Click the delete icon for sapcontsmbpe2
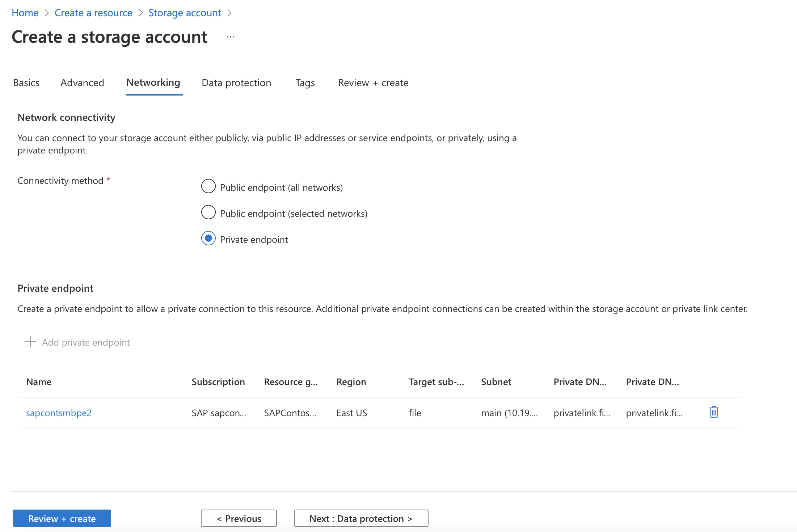797x532 pixels. click(x=714, y=412)
